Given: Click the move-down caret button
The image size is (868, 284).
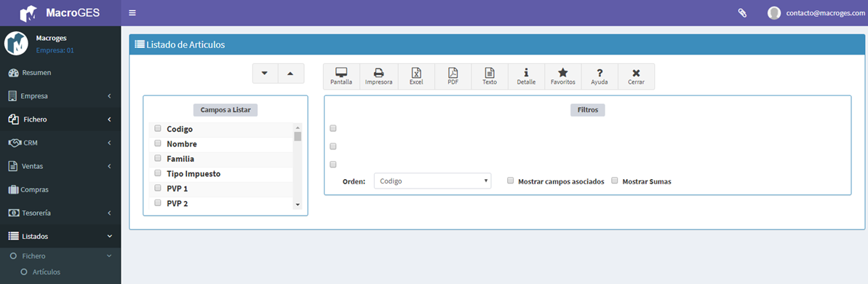Looking at the screenshot, I should coord(265,73).
